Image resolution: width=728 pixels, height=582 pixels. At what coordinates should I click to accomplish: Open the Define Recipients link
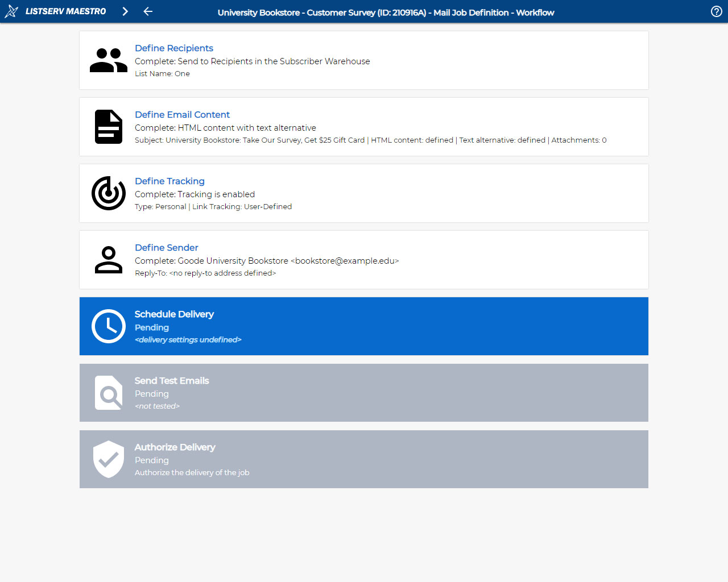click(174, 48)
